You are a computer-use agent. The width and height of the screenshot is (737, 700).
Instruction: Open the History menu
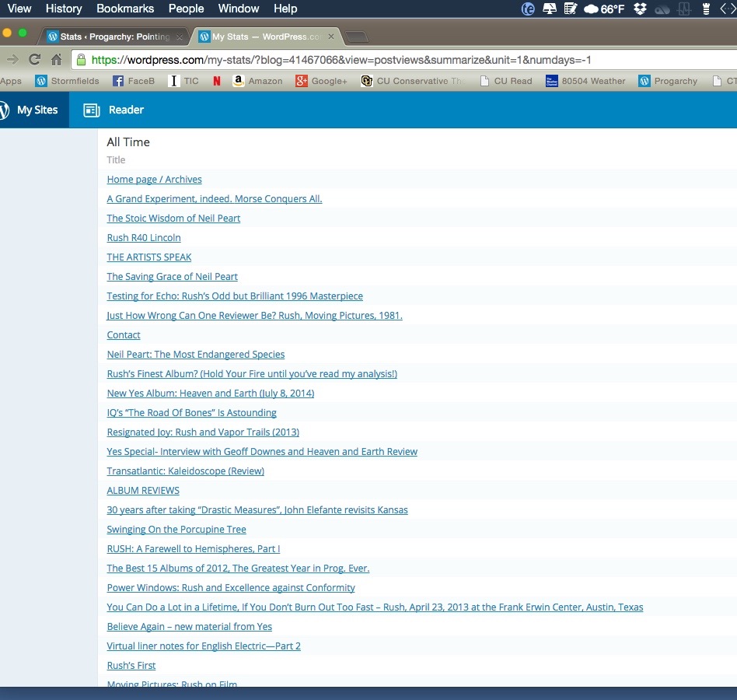(64, 9)
